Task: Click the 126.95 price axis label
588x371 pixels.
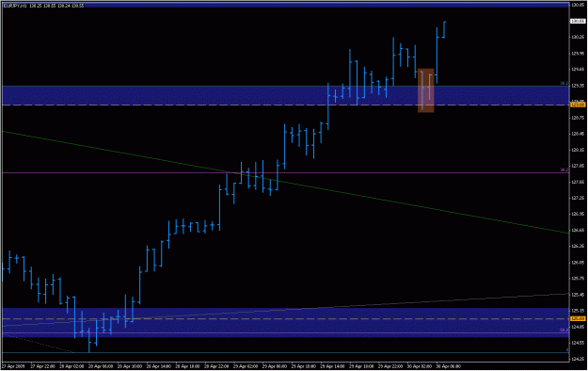Action: point(578,215)
